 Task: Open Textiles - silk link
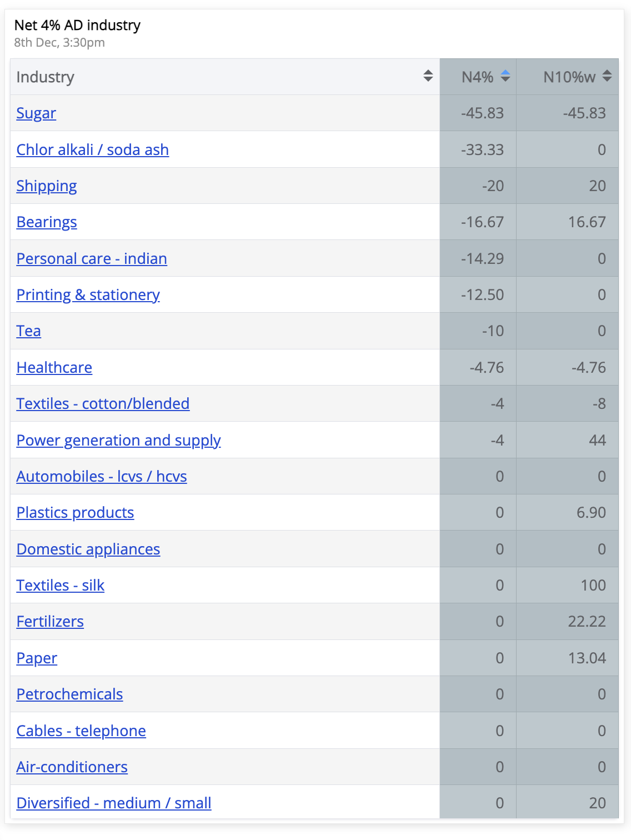coord(61,586)
